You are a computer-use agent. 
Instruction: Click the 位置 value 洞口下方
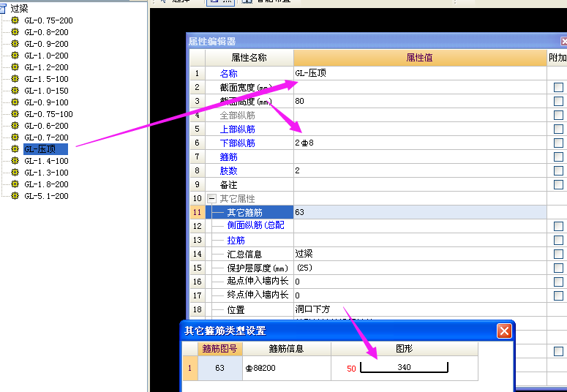click(420, 309)
